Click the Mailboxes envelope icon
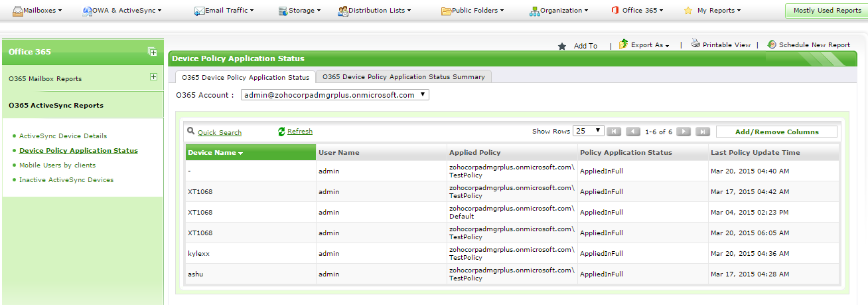The width and height of the screenshot is (868, 305). click(x=18, y=11)
